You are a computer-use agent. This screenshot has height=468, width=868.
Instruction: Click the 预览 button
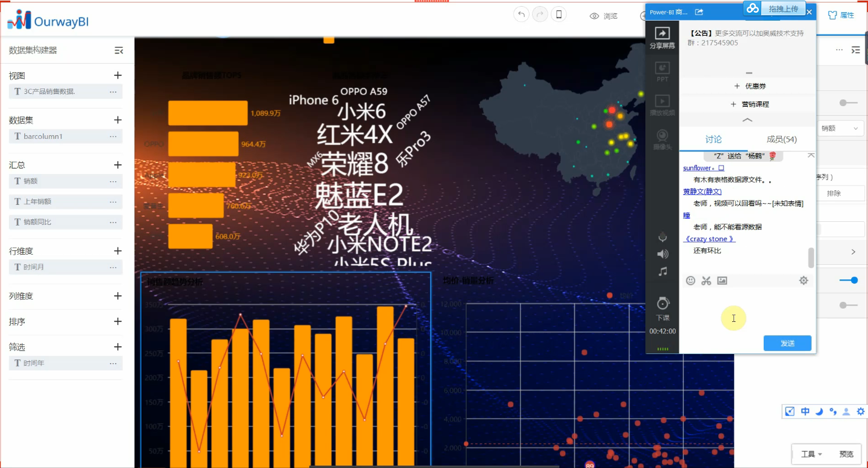pos(846,454)
